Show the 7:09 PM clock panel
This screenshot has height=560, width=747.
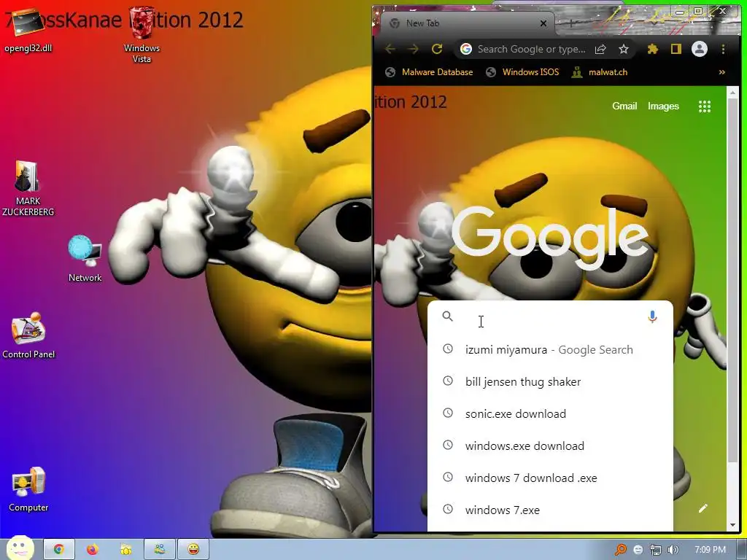click(x=710, y=550)
